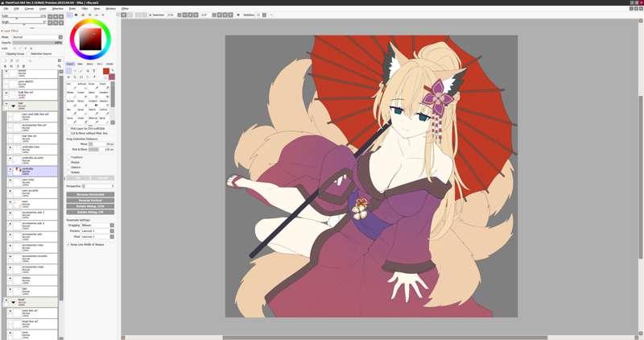Viewport: 644px width, 340px height.
Task: Show the scratchpad panel icon
Action: tap(103, 15)
